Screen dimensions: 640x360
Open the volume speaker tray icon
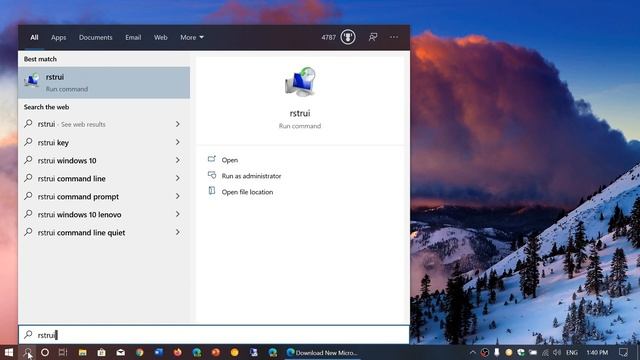(x=557, y=352)
